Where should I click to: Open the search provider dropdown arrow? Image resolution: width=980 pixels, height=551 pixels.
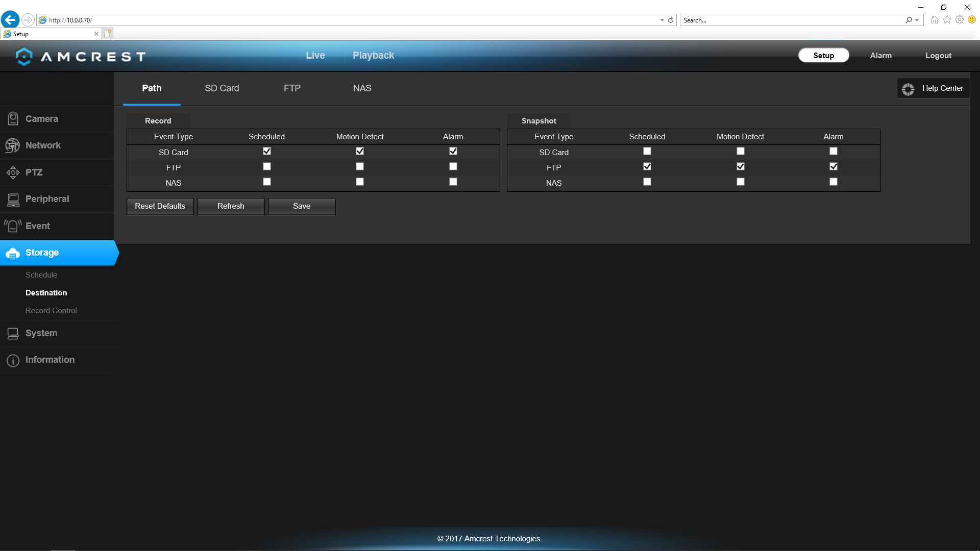[x=917, y=20]
